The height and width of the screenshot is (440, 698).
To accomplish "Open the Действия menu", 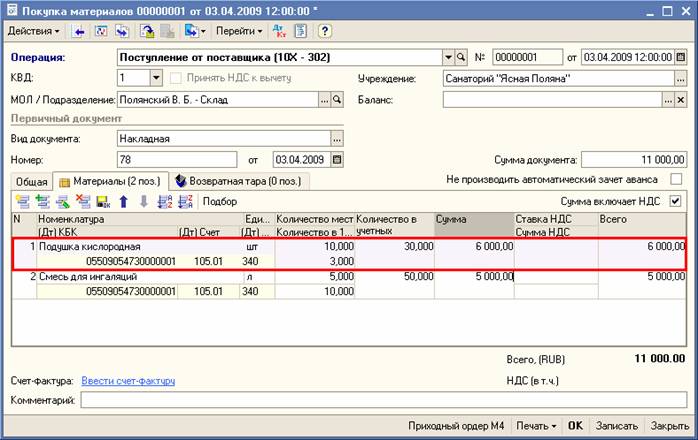I will (x=33, y=31).
